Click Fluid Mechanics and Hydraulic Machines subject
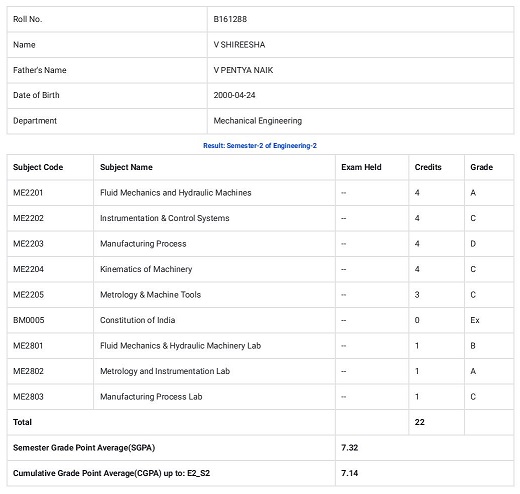Viewport: 520px width, 494px height. (176, 193)
